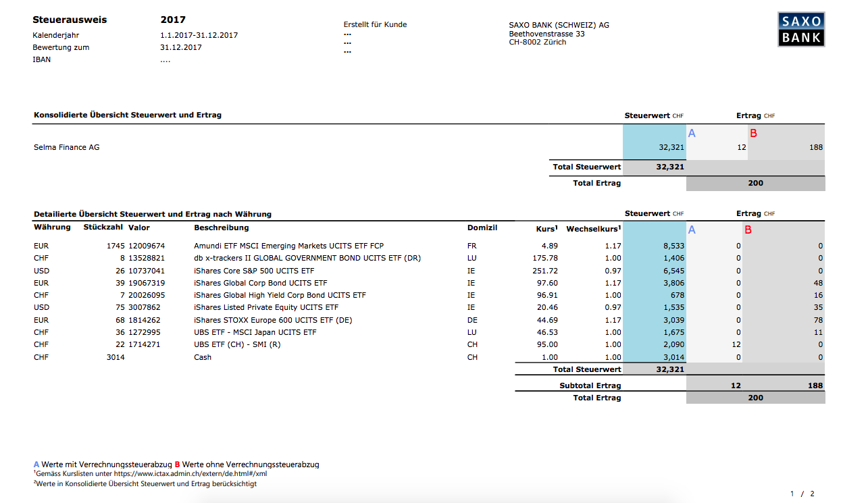The image size is (868, 503).
Task: Select the Selma Finance AG row label
Action: click(x=66, y=147)
